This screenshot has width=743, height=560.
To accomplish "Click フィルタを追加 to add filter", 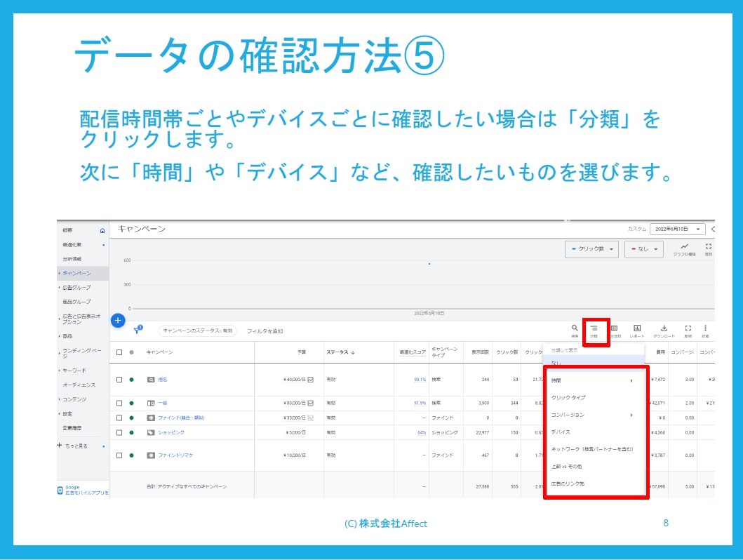I will (265, 331).
